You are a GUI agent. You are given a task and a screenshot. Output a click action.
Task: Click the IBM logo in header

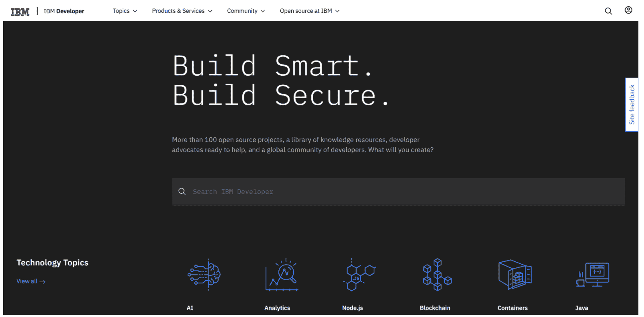[x=20, y=12]
